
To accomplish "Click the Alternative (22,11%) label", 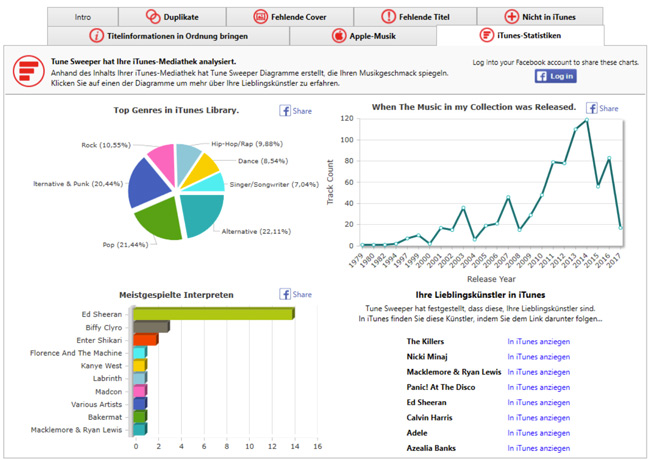I will (x=256, y=232).
